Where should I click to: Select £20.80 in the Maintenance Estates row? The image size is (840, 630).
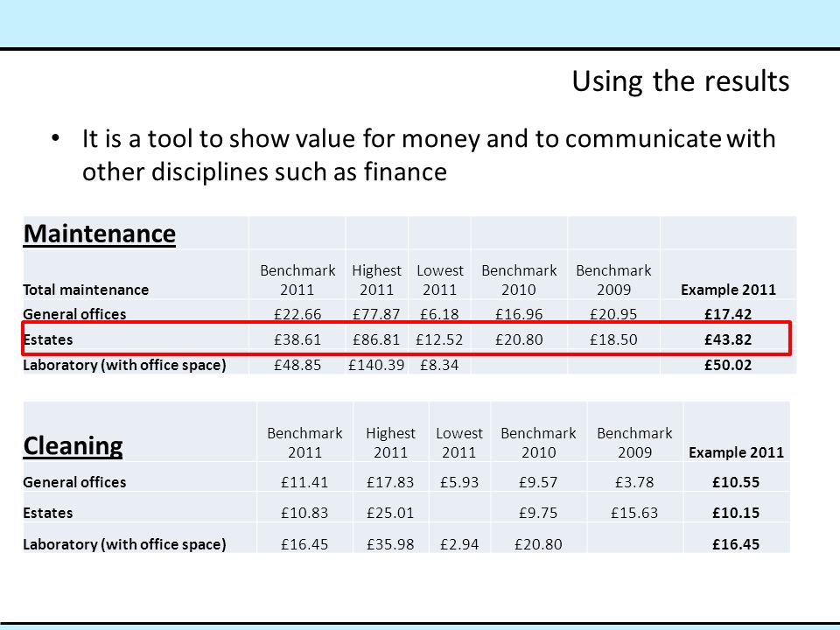[519, 339]
